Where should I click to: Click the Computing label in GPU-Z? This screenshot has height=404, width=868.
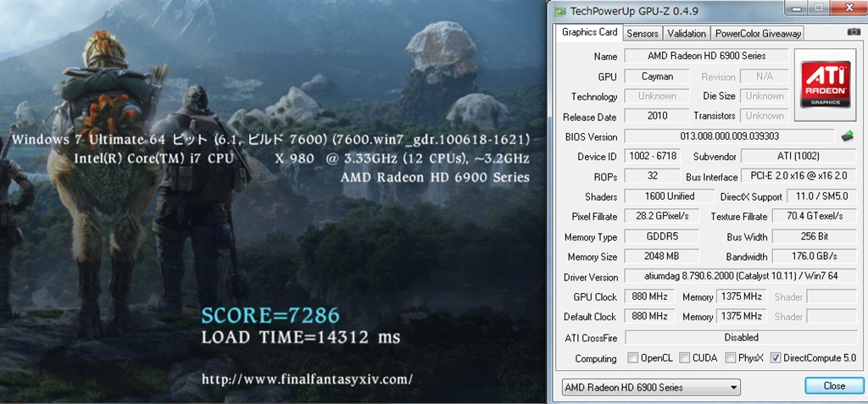point(596,358)
